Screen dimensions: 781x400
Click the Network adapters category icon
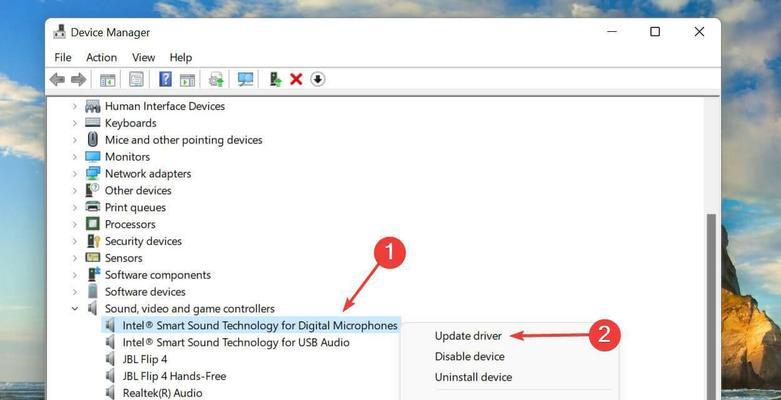point(93,173)
